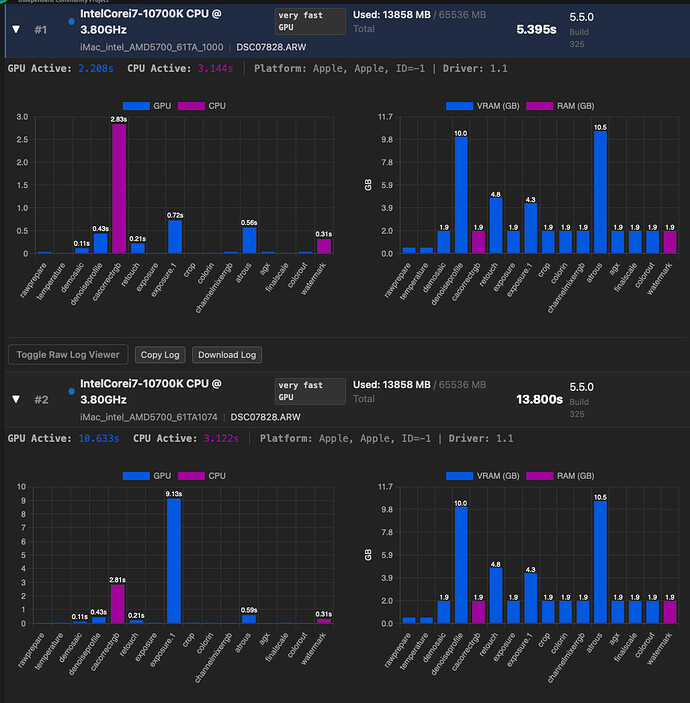Click the 4.3 exposure.1 VRAM bar in entry #2
The image size is (690, 703).
pos(530,598)
